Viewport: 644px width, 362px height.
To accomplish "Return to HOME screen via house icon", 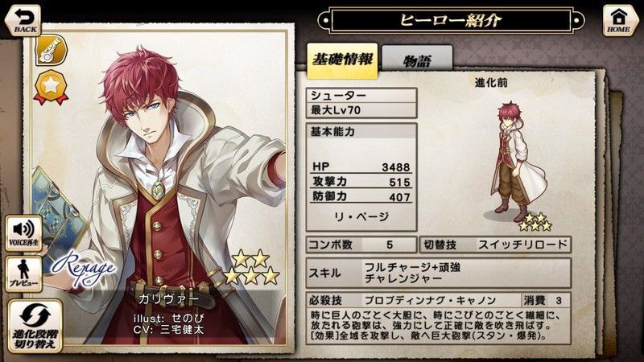I will [618, 21].
